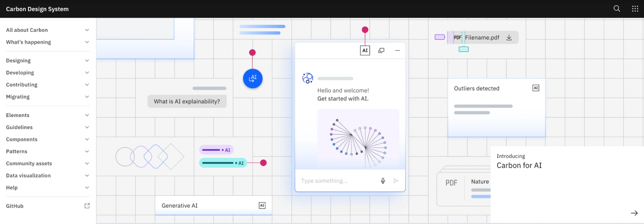This screenshot has width=644, height=224.
Task: Minimize the chat panel with dash icon
Action: point(398,50)
